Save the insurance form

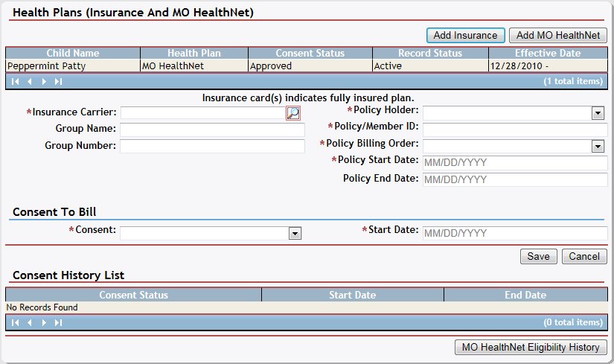[538, 256]
